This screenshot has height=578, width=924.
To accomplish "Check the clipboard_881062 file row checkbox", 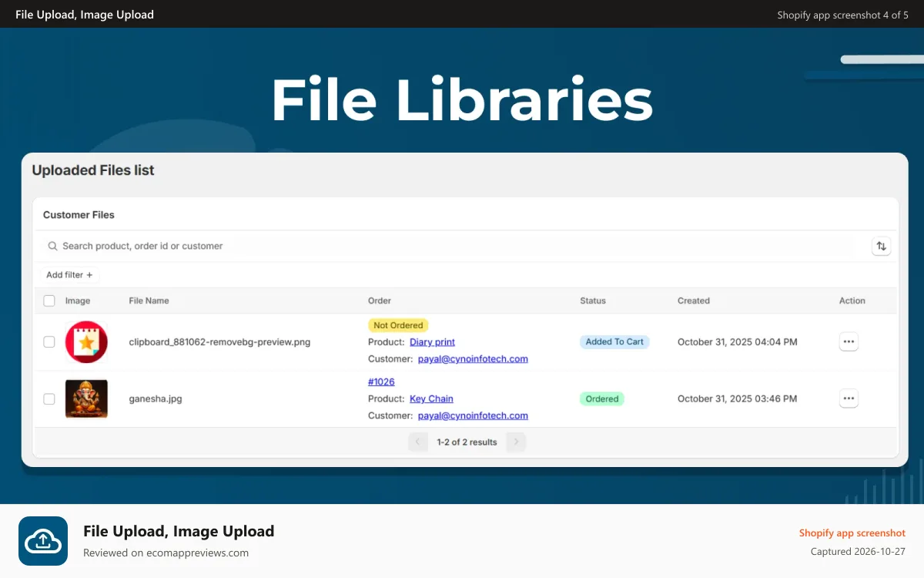I will click(x=49, y=341).
